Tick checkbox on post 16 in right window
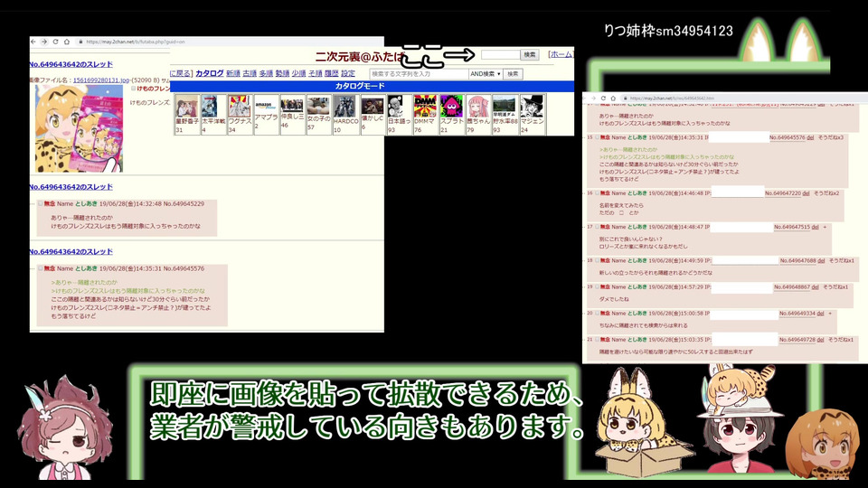Screen dimensions: 868x488 597,193
